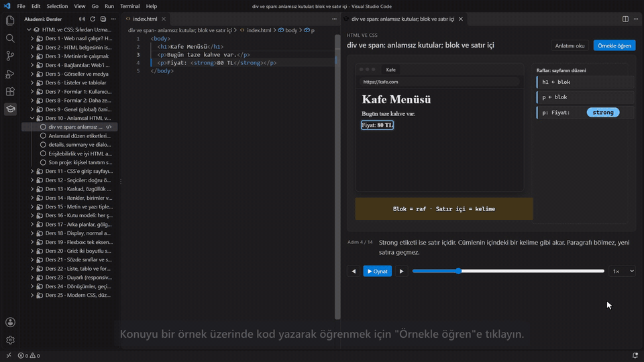Image resolution: width=644 pixels, height=362 pixels.
Task: Click the lesson progress slider track
Action: (x=508, y=271)
